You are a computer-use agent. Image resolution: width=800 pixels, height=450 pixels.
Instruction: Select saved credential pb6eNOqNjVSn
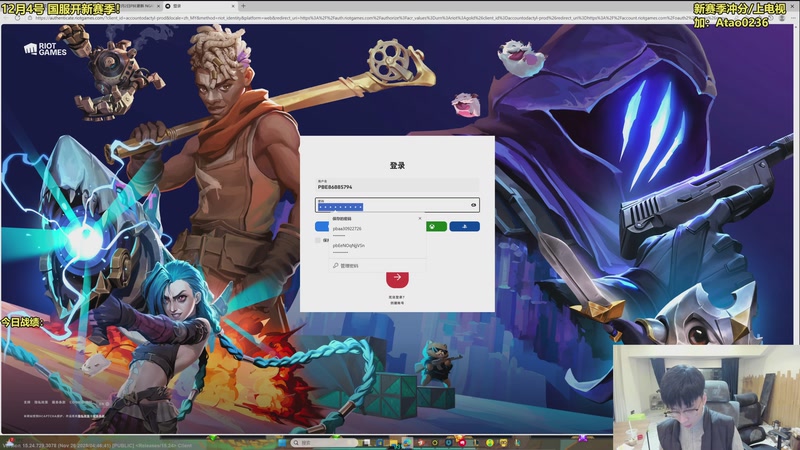[377, 248]
